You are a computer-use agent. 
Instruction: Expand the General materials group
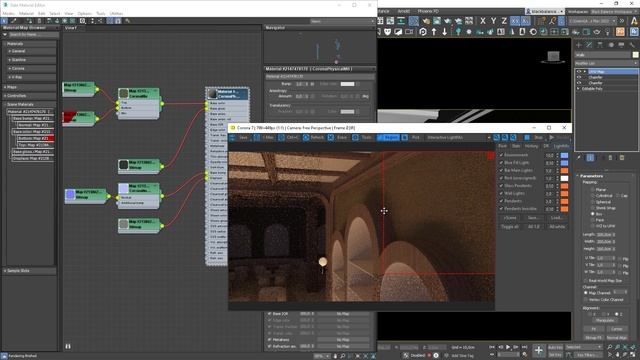(31, 51)
